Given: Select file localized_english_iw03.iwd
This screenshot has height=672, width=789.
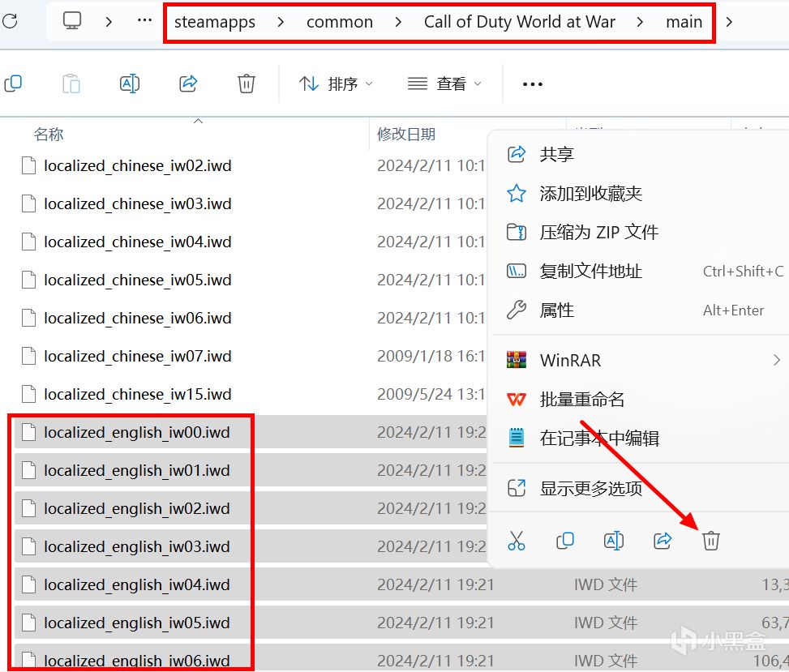Looking at the screenshot, I should [x=136, y=546].
